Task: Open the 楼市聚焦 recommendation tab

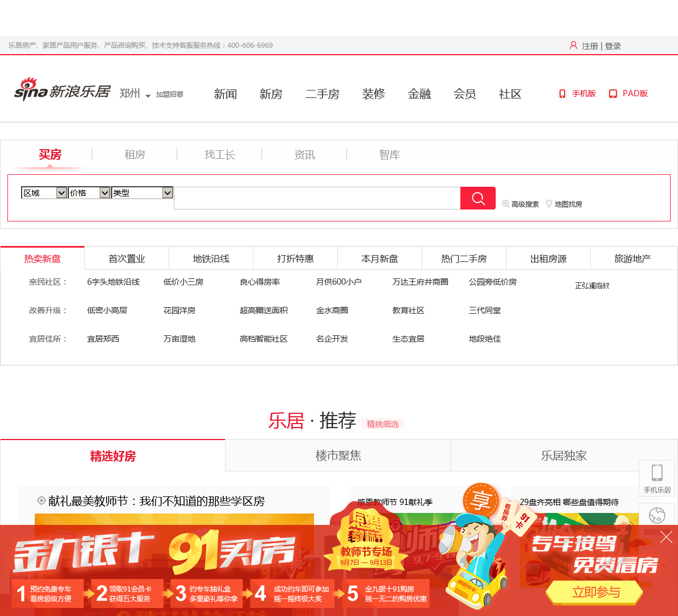Action: [338, 455]
